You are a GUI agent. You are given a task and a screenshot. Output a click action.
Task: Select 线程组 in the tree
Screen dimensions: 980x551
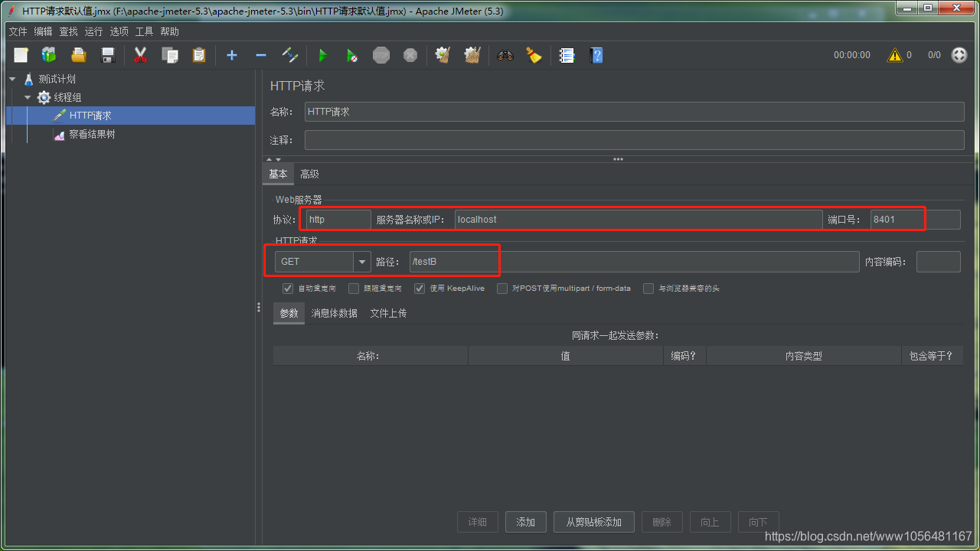[x=67, y=97]
